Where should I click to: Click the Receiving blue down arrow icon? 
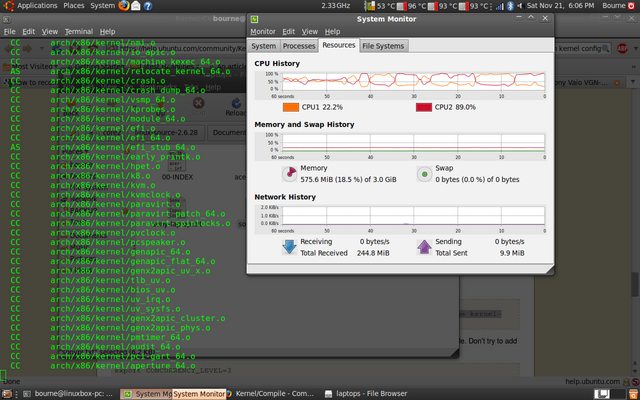point(287,246)
